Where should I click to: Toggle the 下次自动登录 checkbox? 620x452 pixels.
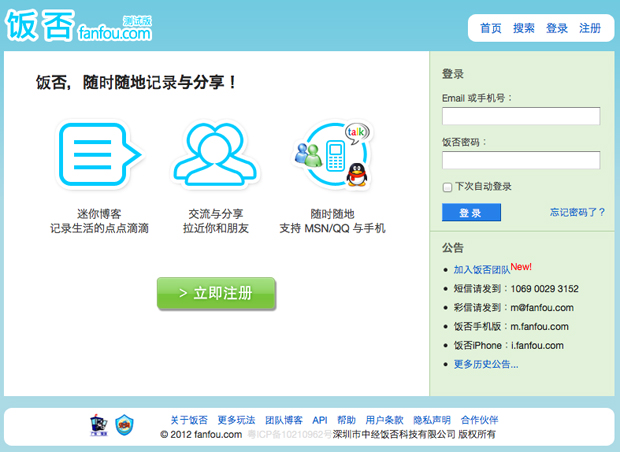pyautogui.click(x=447, y=187)
